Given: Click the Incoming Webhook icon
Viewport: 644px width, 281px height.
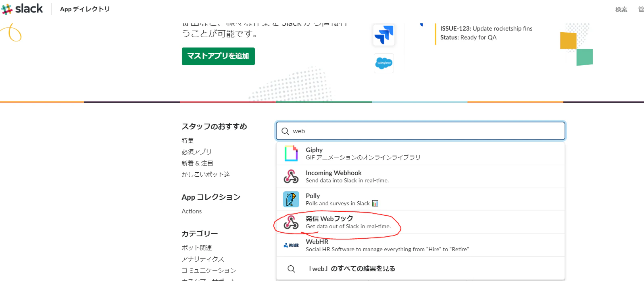Looking at the screenshot, I should pos(291,176).
